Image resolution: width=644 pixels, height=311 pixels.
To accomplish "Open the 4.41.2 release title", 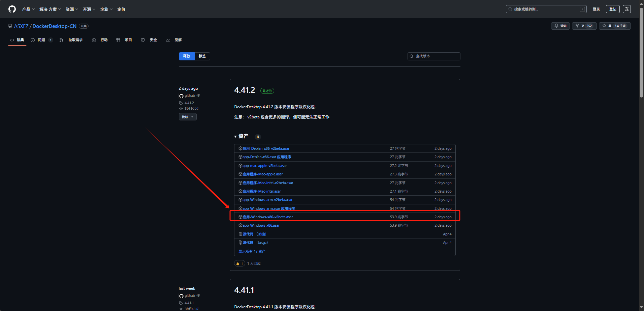I will 245,90.
